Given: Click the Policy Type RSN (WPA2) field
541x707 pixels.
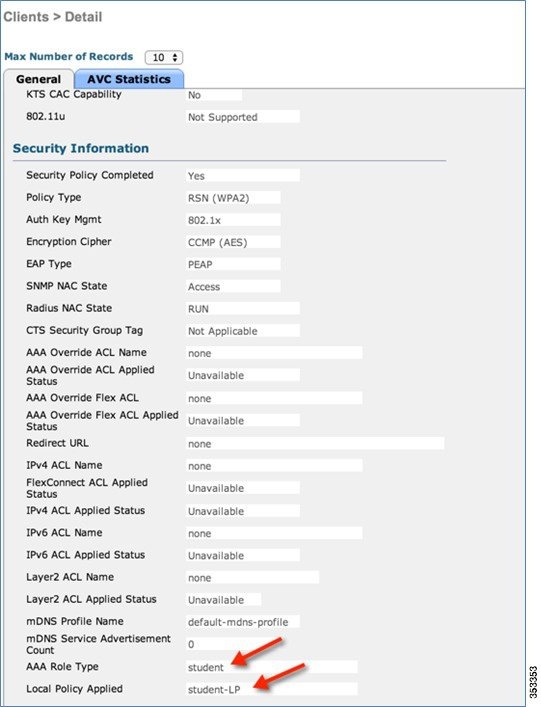Looking at the screenshot, I should (233, 197).
